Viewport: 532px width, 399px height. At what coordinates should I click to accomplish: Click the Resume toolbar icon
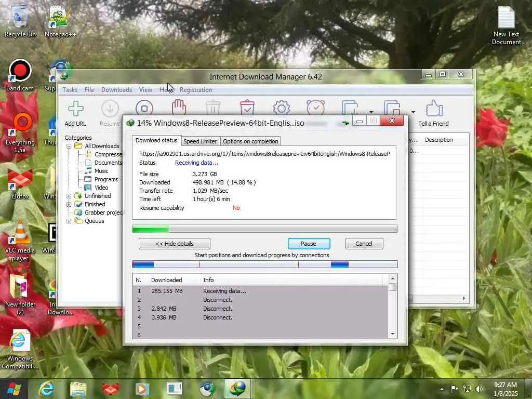(x=110, y=114)
